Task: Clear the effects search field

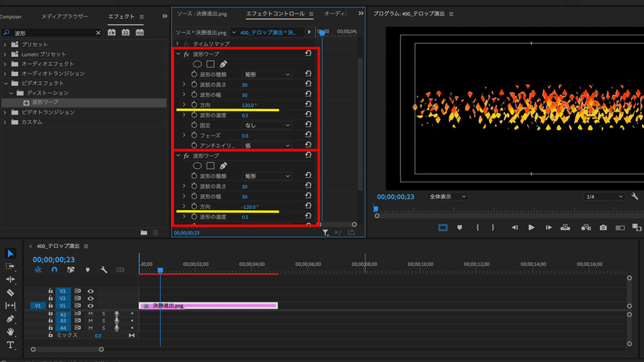Action: [x=98, y=33]
